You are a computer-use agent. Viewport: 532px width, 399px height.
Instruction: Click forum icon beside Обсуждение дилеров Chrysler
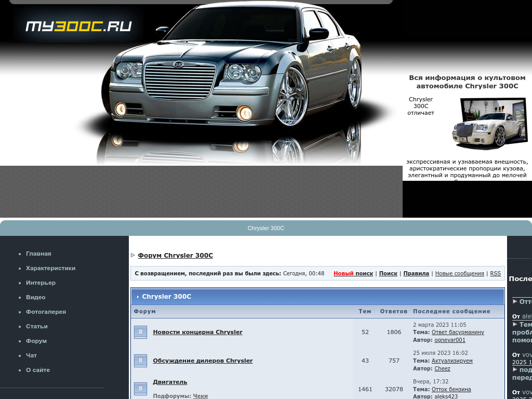click(140, 361)
